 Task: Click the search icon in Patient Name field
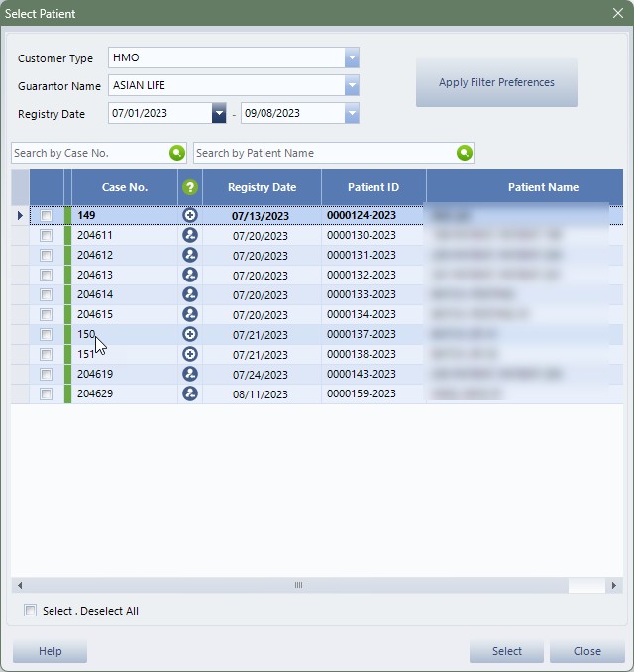click(x=464, y=153)
